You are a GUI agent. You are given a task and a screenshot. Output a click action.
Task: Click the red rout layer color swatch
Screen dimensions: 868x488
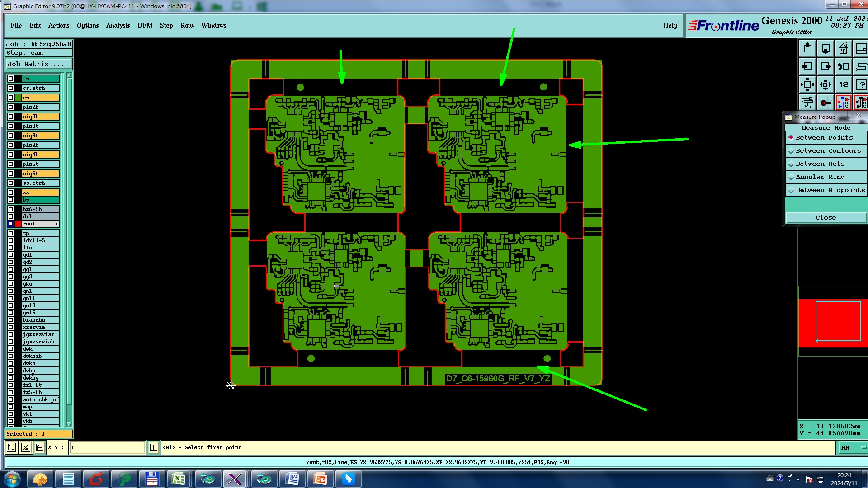click(x=18, y=224)
